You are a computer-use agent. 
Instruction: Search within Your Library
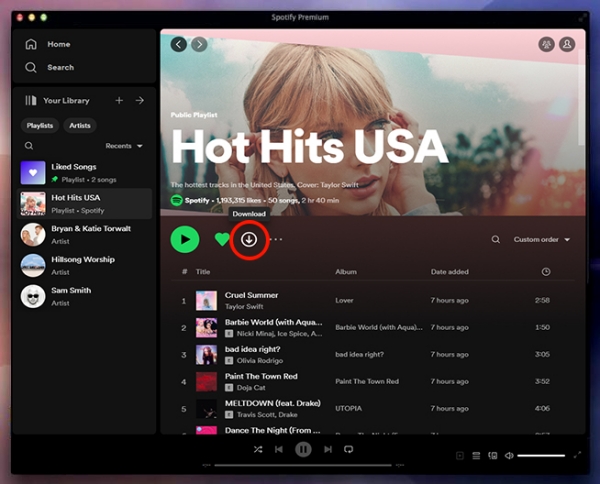click(x=29, y=146)
